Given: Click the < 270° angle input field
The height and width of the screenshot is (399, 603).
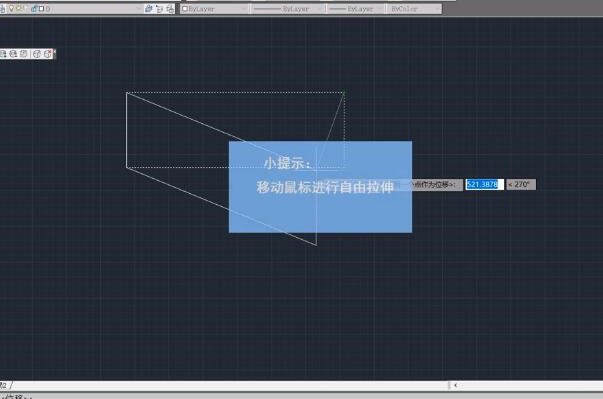Looking at the screenshot, I should tap(521, 185).
